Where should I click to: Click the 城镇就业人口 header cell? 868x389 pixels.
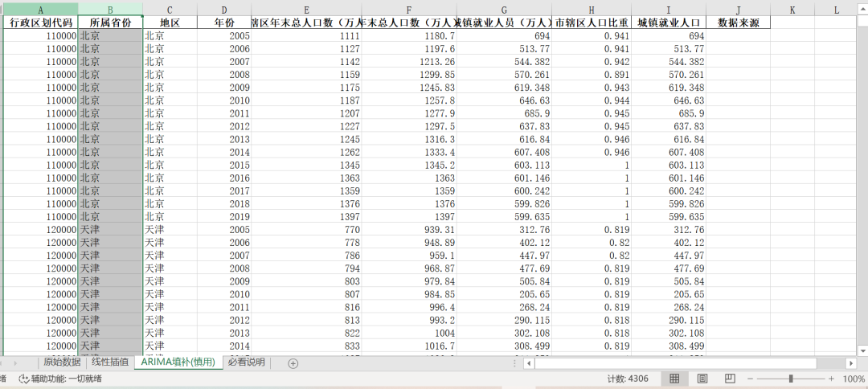pyautogui.click(x=669, y=23)
